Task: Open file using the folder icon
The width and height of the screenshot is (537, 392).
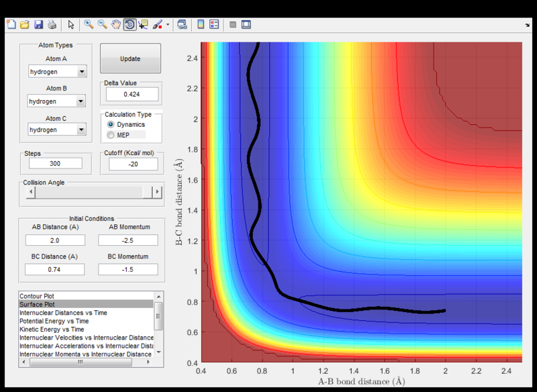Action: pos(25,25)
